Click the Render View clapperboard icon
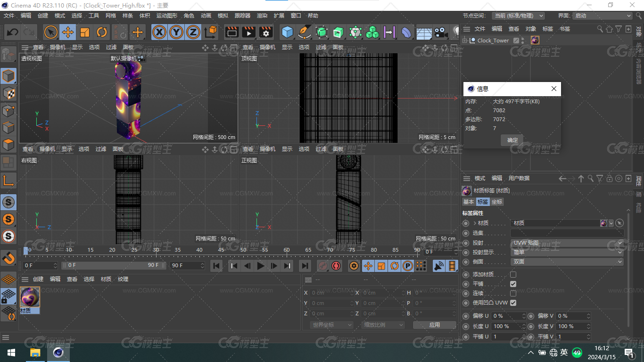Image resolution: width=644 pixels, height=362 pixels. coord(231,33)
